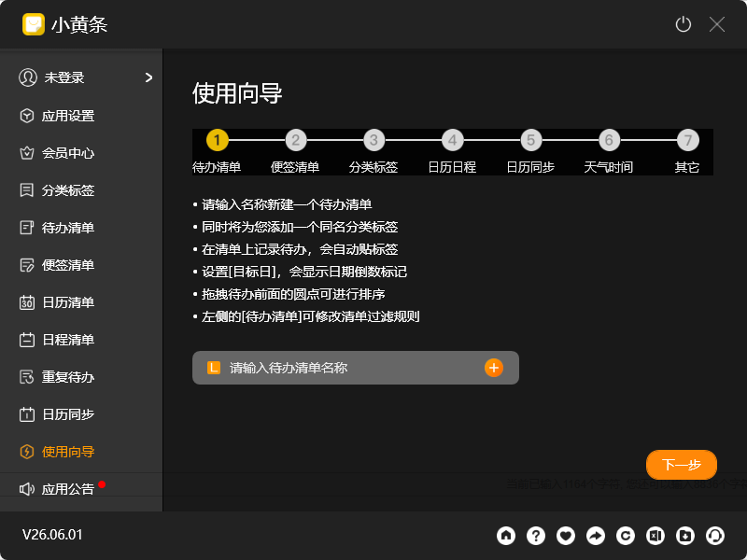The height and width of the screenshot is (560, 747).
Task: Click the user avatar icon beside 未登录
Action: 28,77
